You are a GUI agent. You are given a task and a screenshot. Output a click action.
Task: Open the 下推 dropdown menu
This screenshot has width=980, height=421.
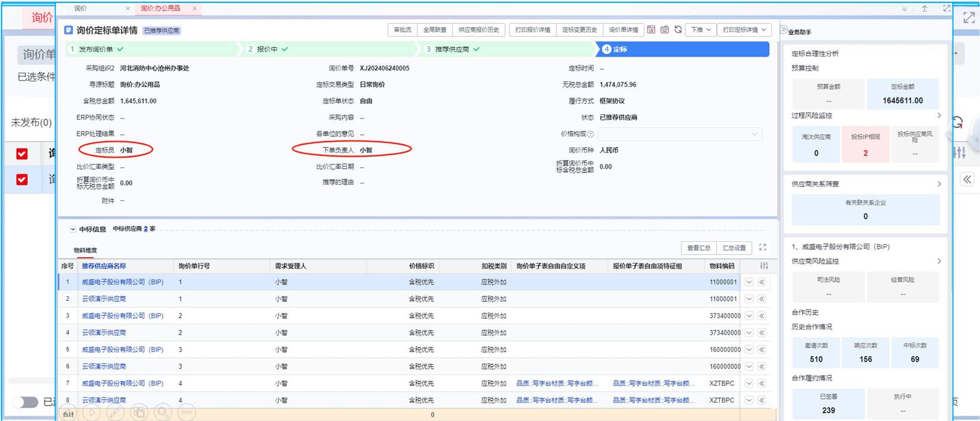701,30
